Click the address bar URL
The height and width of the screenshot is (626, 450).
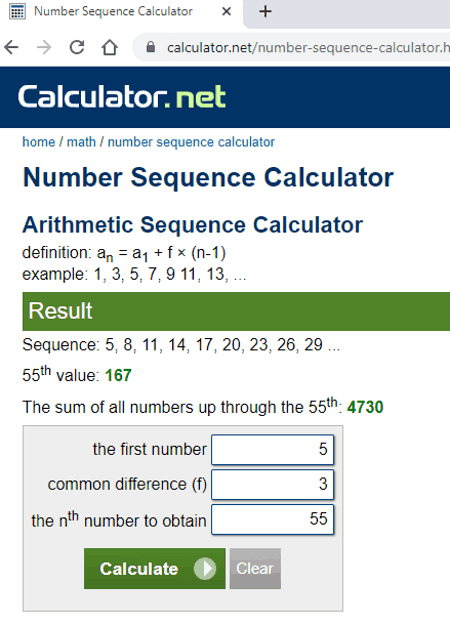click(307, 48)
